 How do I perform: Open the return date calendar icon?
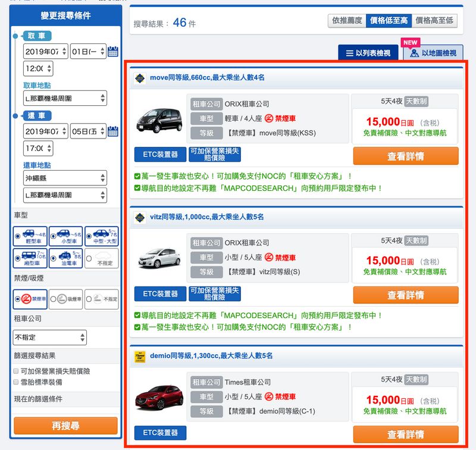click(x=113, y=131)
